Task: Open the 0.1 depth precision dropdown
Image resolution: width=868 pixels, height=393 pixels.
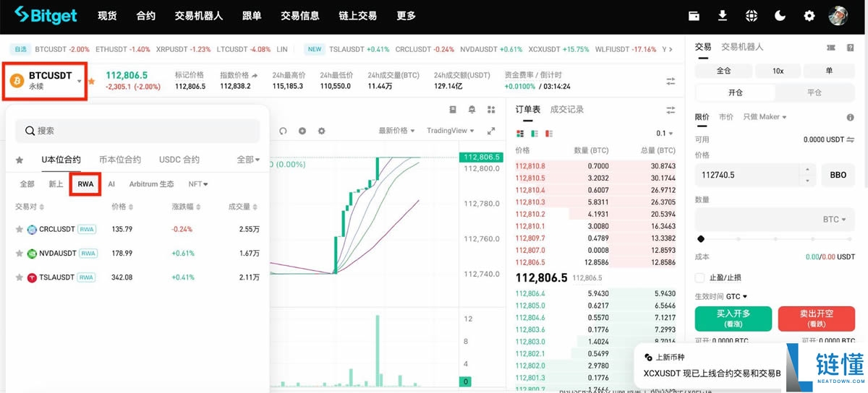Action: point(664,134)
